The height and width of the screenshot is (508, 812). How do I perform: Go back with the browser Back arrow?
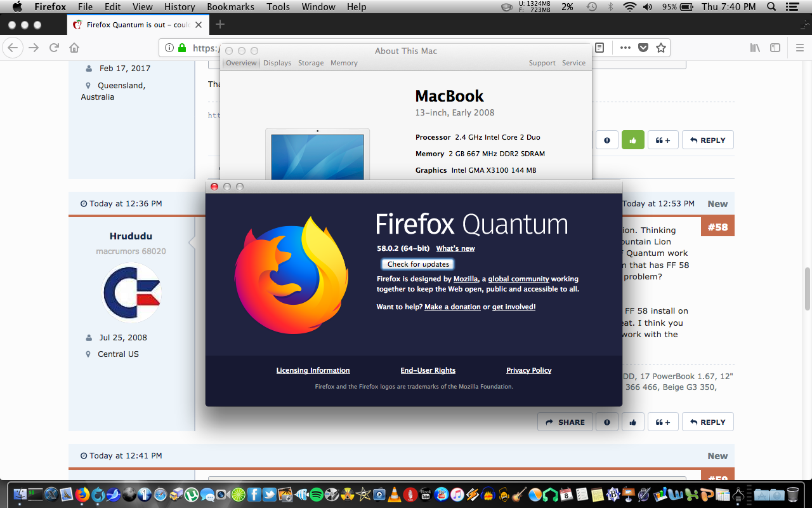click(13, 48)
